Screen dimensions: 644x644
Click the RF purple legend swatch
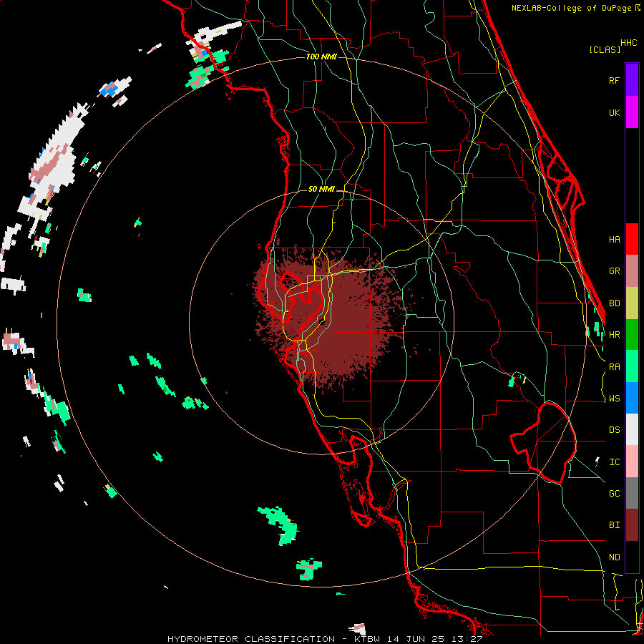(x=632, y=80)
